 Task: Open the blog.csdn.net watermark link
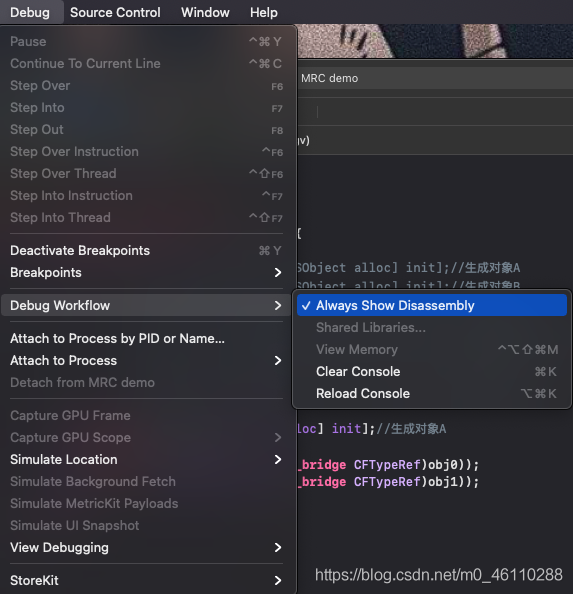(439, 575)
